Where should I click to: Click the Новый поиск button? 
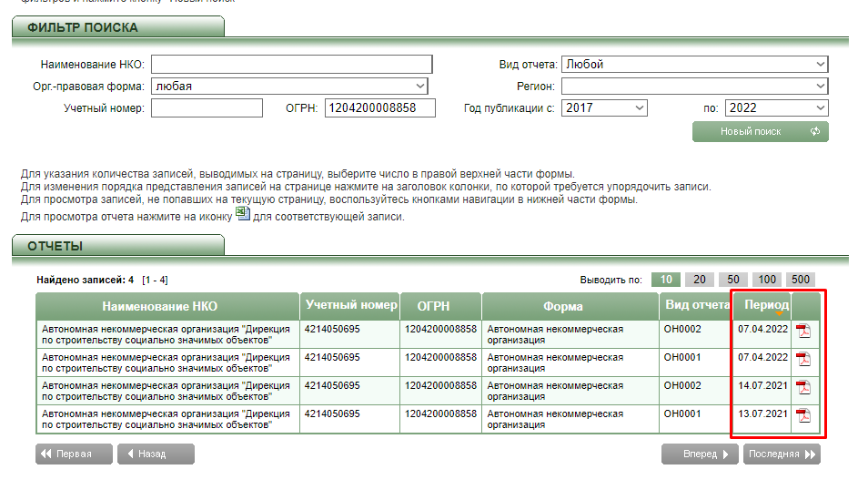pyautogui.click(x=761, y=132)
